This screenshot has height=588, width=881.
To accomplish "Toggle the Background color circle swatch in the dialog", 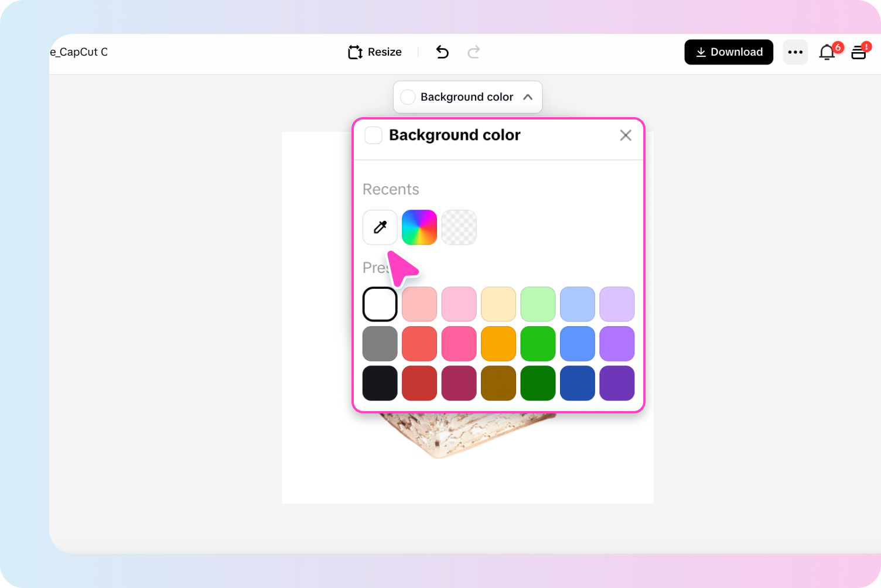I will 373,135.
